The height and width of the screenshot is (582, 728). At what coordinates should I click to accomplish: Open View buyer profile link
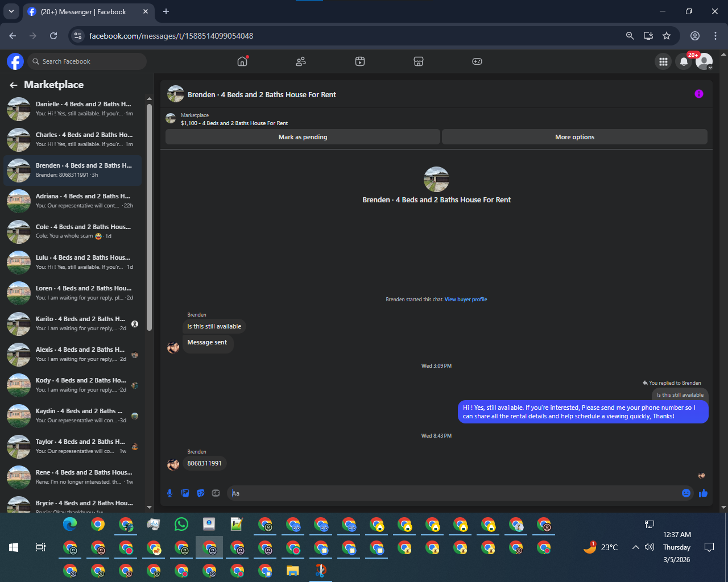click(466, 300)
